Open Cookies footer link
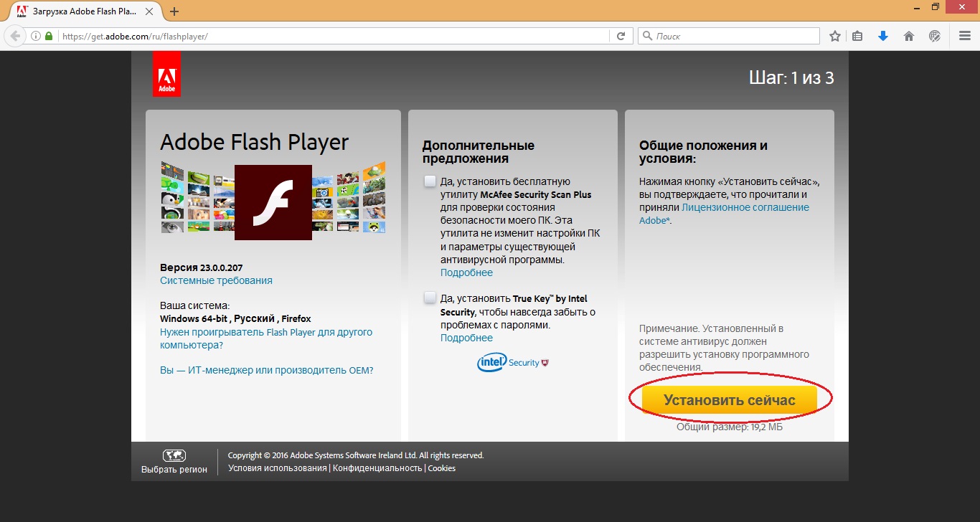The image size is (980, 522). pyautogui.click(x=442, y=468)
